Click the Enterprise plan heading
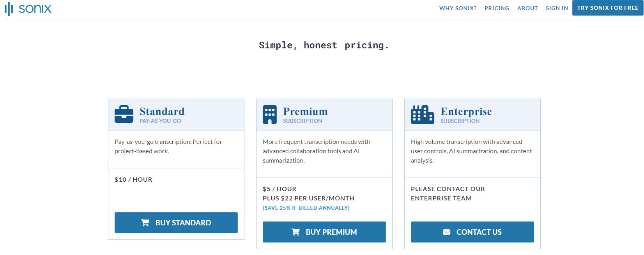The image size is (644, 255). coord(466,112)
